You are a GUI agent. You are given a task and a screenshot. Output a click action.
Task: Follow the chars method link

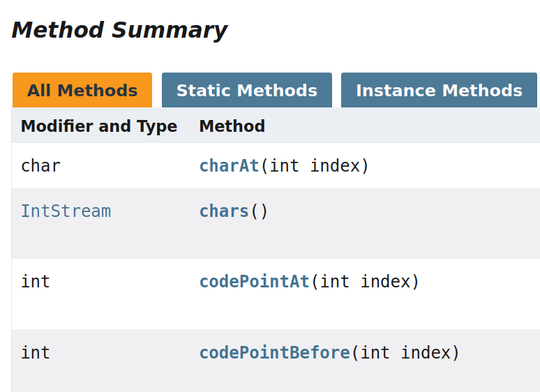(224, 211)
